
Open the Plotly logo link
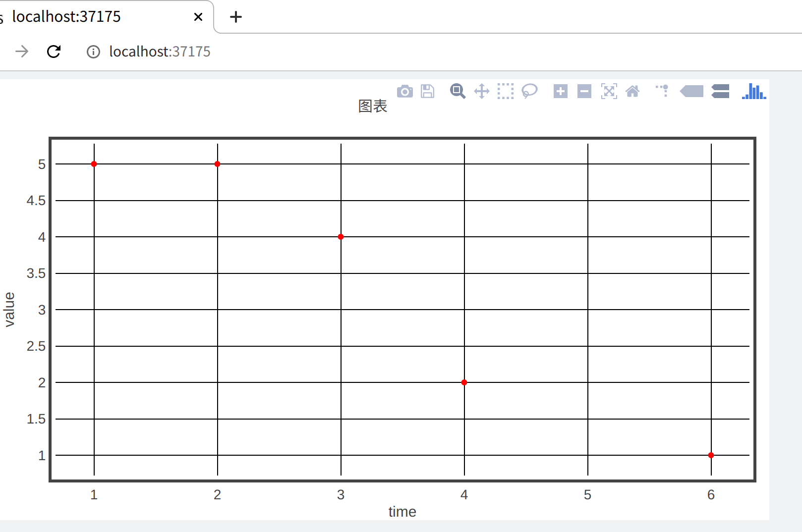(754, 92)
